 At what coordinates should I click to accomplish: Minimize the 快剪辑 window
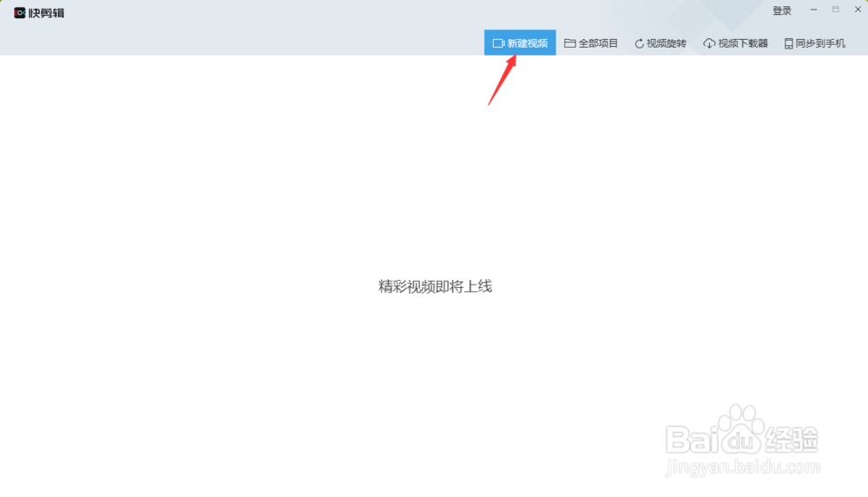813,10
